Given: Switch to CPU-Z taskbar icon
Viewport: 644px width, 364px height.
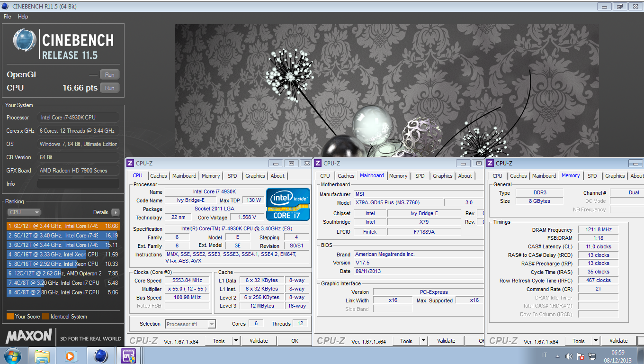Looking at the screenshot, I should point(128,355).
